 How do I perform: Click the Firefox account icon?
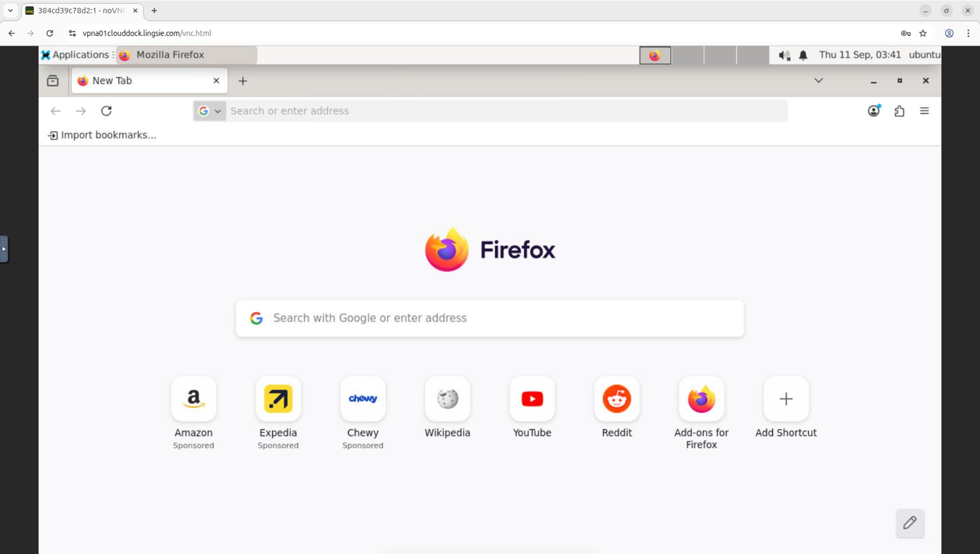[874, 111]
